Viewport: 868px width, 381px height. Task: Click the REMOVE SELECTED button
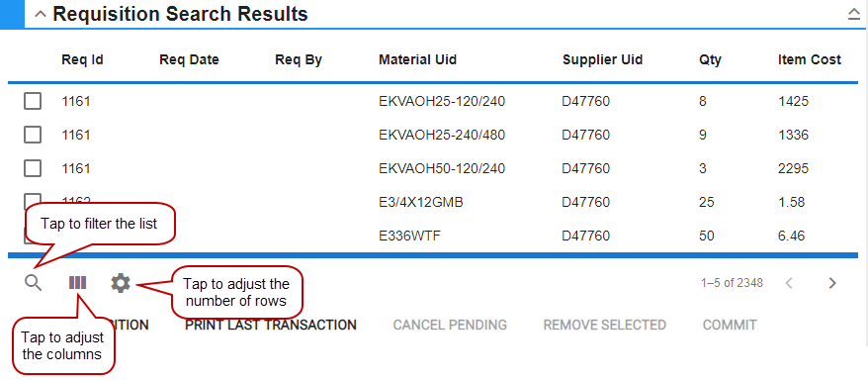tap(604, 325)
